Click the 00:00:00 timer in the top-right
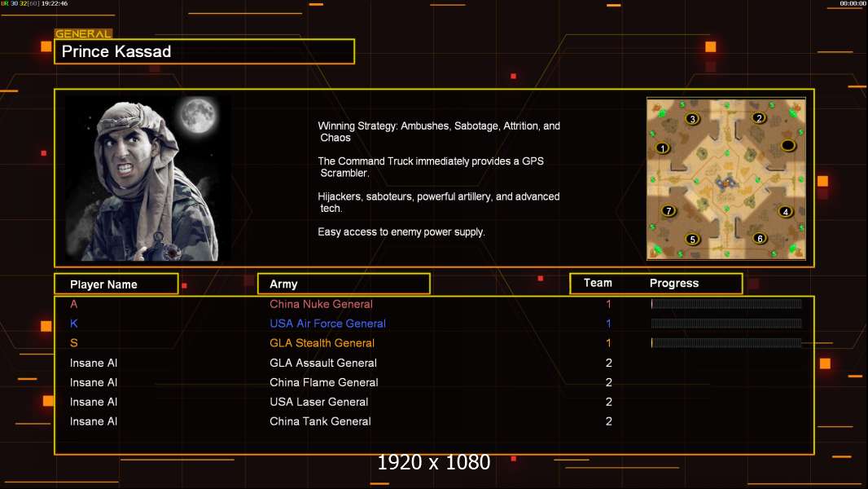The image size is (868, 489). click(853, 3)
